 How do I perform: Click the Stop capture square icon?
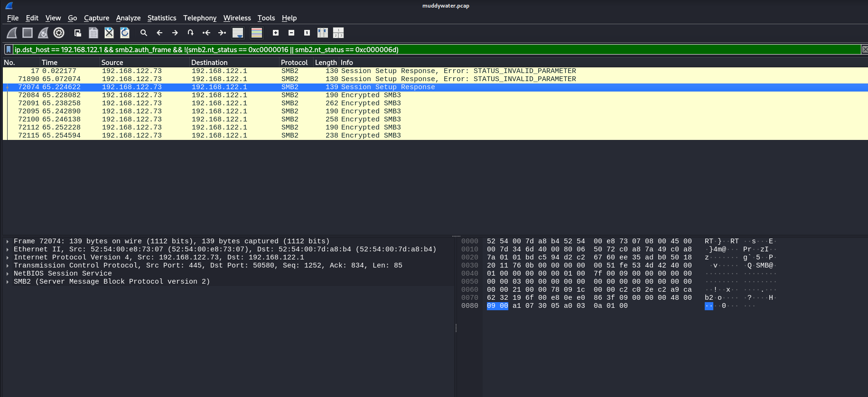pos(28,33)
